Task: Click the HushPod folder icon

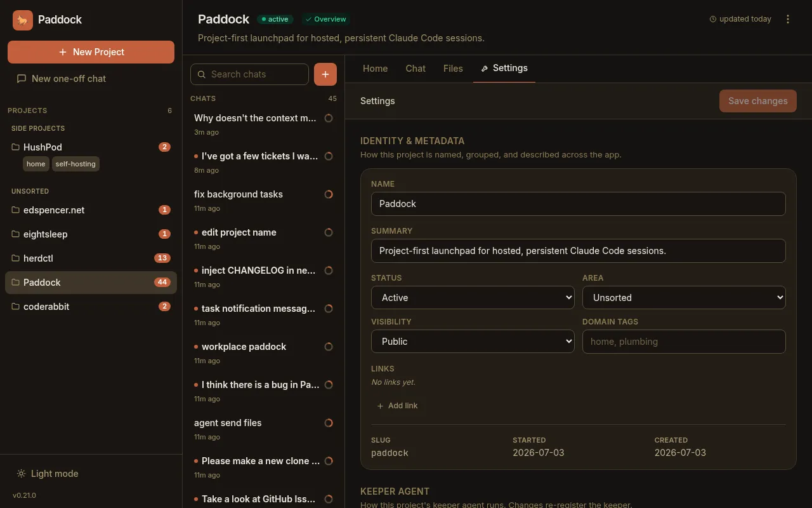Action: 16,147
